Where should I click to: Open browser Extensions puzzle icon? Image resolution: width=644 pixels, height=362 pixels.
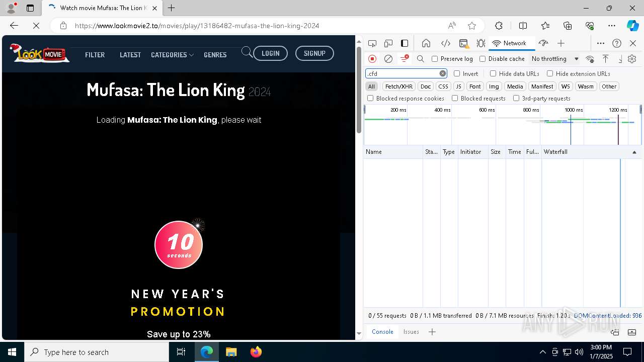point(499,26)
